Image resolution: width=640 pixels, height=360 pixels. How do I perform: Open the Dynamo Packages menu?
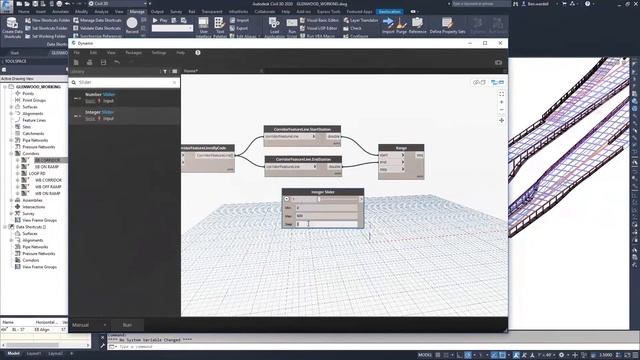133,53
